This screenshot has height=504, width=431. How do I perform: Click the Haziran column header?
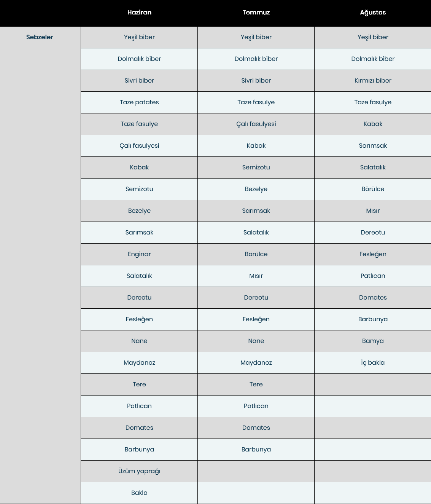pyautogui.click(x=139, y=13)
